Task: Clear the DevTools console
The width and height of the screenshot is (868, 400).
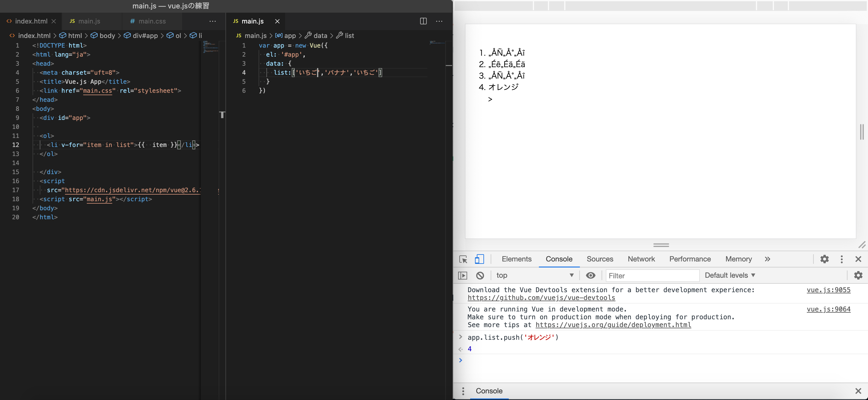Action: (480, 275)
